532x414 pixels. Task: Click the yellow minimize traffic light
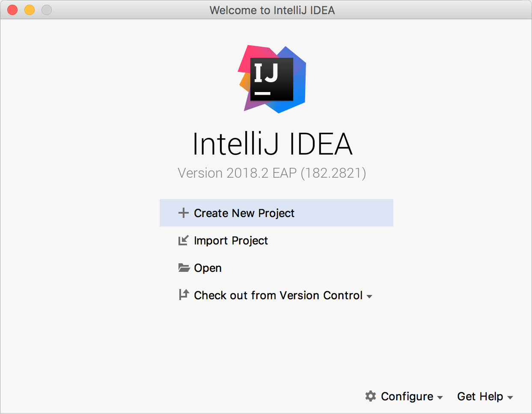point(29,9)
